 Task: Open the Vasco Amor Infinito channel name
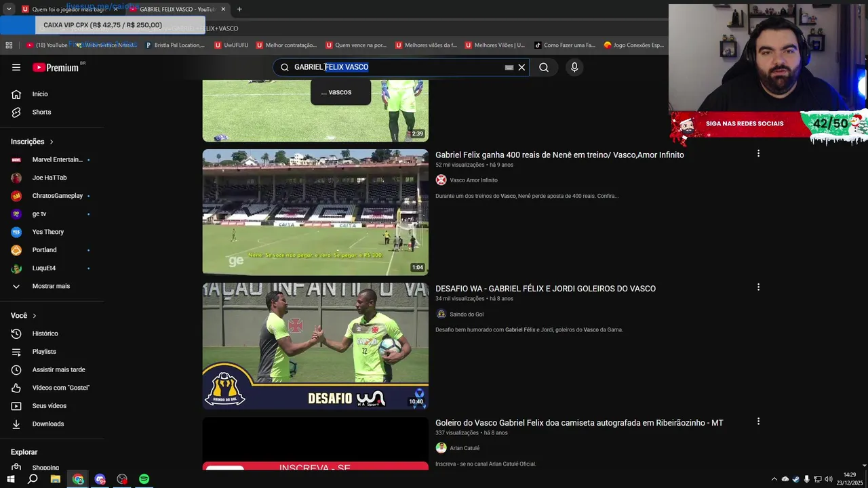473,180
